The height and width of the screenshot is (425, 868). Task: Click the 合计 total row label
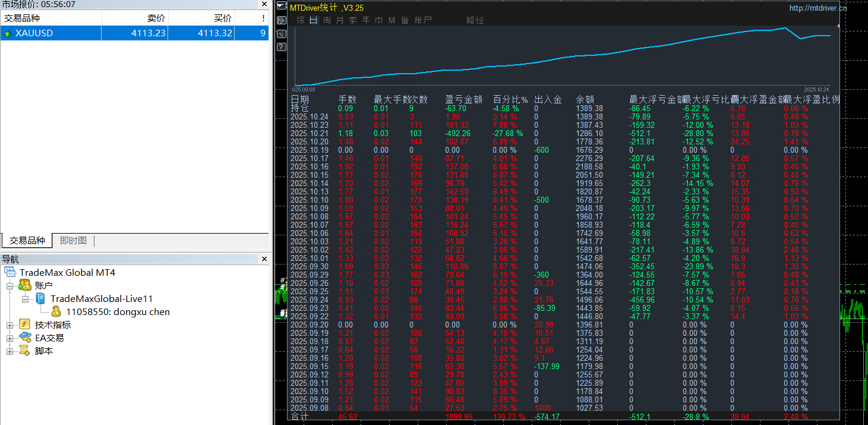tap(299, 417)
